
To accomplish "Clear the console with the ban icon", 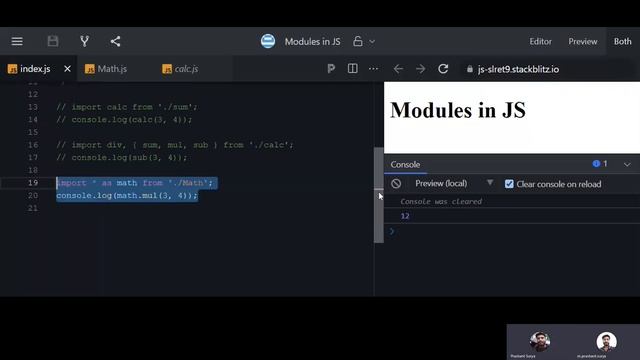I will tap(396, 184).
